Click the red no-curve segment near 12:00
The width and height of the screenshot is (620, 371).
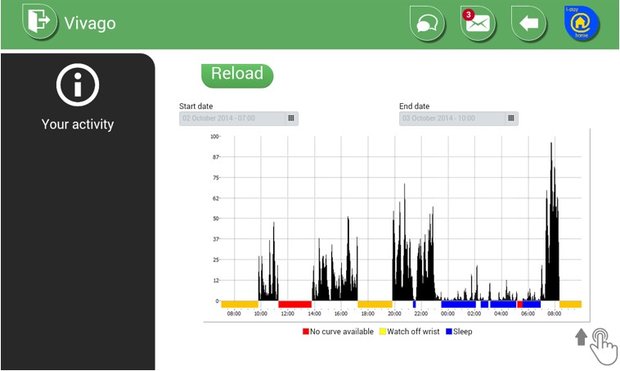click(295, 304)
